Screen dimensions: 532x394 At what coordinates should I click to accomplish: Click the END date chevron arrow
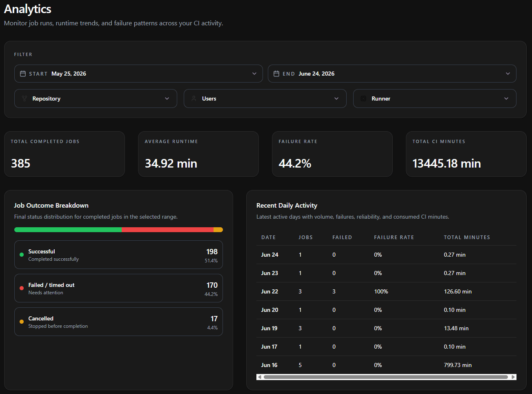[508, 74]
